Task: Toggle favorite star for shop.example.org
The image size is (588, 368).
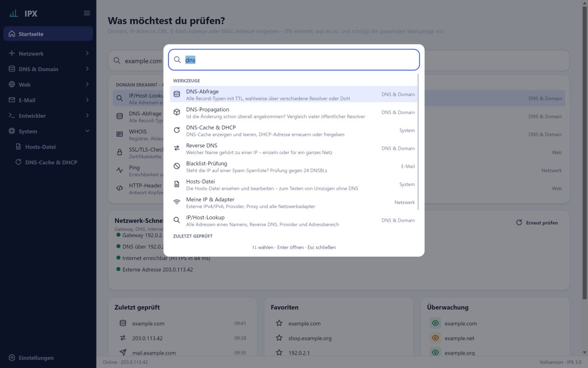Action: click(279, 338)
